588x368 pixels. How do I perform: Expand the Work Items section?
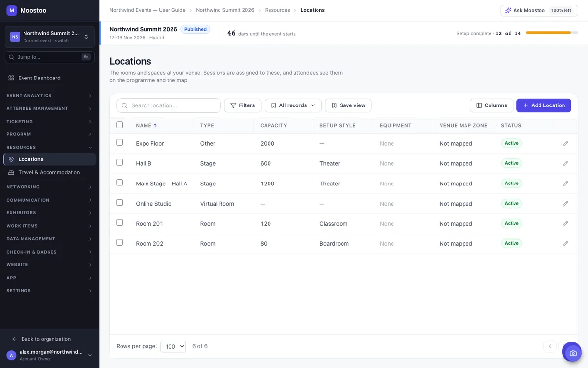tap(49, 226)
